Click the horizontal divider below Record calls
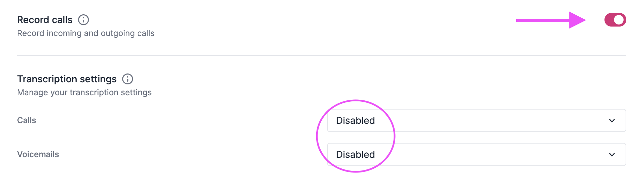 click(x=321, y=55)
